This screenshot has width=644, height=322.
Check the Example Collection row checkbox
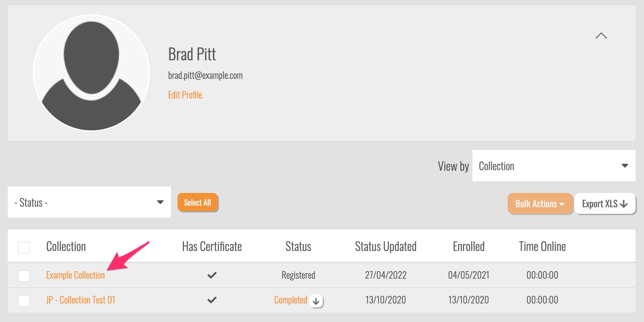point(24,276)
